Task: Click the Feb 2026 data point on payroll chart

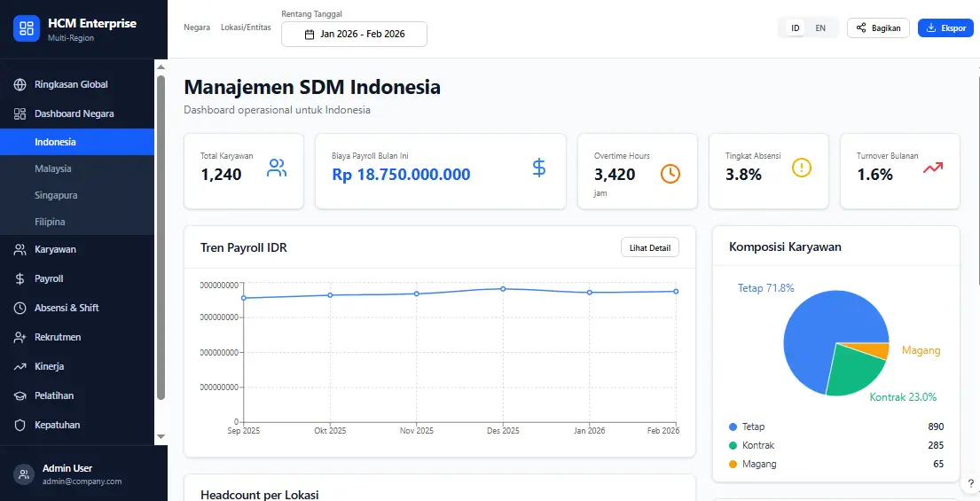Action: click(x=677, y=291)
